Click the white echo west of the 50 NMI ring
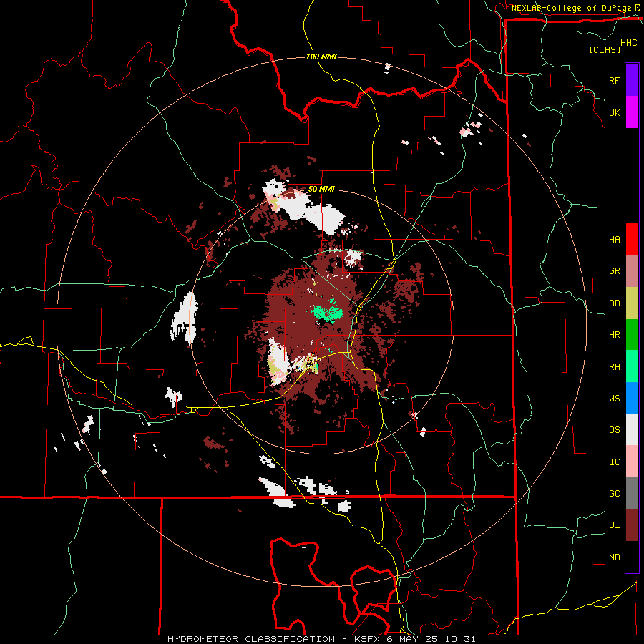This screenshot has width=644, height=644. click(185, 318)
